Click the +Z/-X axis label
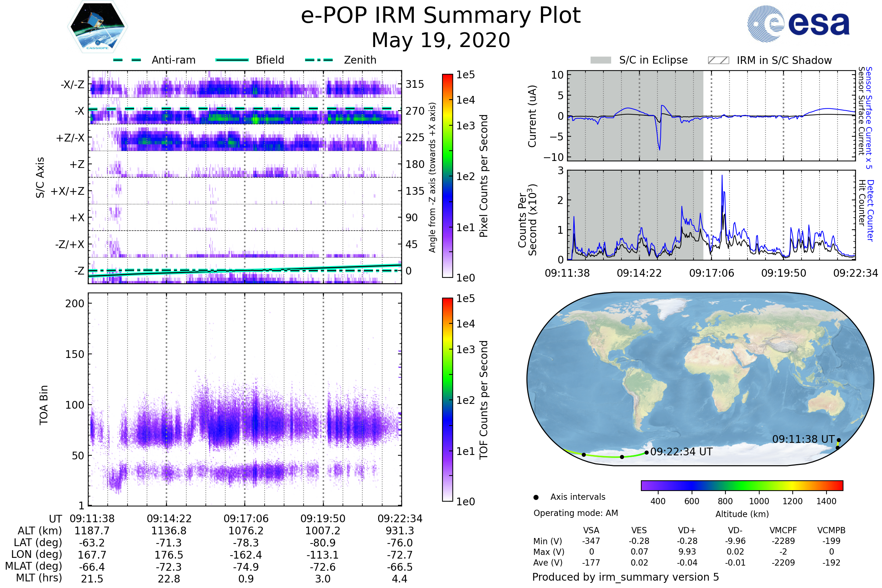This screenshot has height=588, width=882. pyautogui.click(x=70, y=138)
